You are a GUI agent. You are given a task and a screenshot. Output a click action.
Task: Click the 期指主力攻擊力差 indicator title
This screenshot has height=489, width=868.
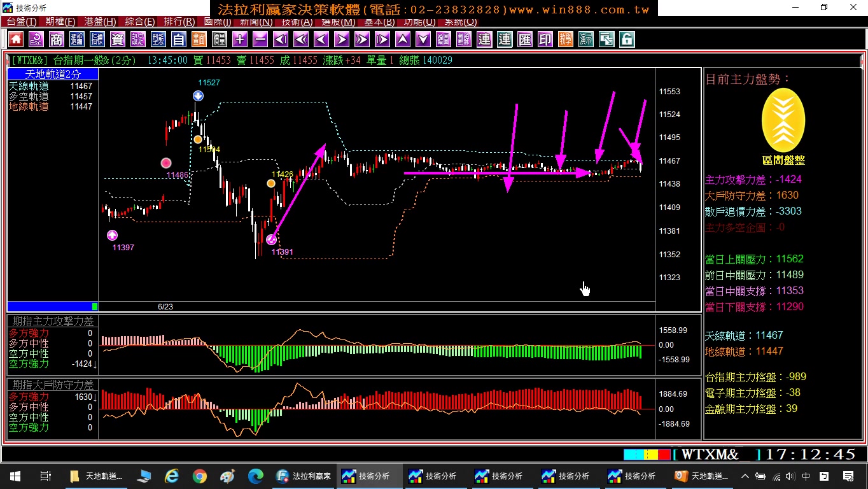tap(53, 322)
